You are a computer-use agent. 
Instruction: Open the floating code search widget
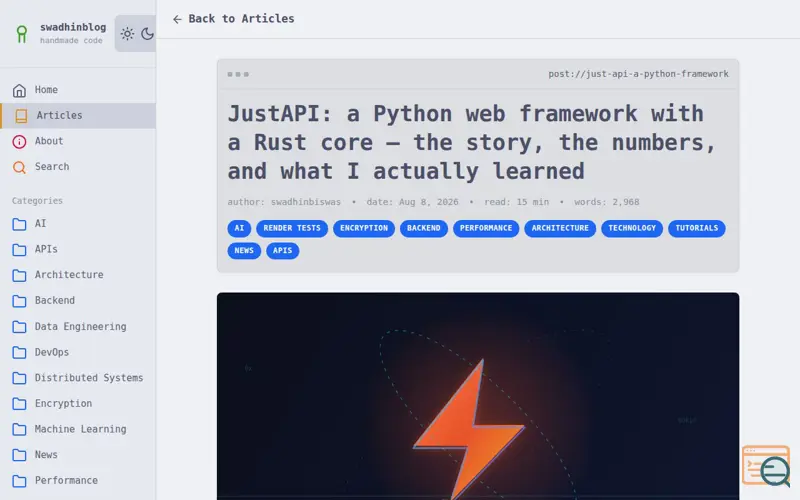tap(766, 466)
